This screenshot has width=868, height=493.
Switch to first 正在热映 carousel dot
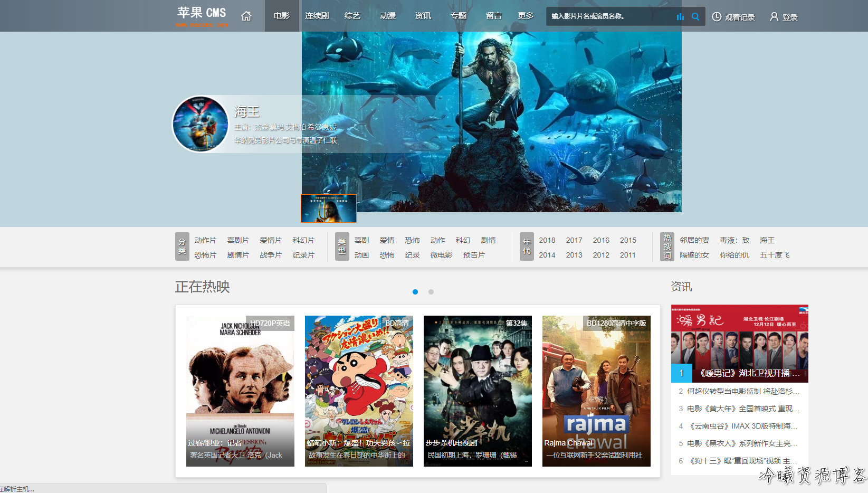click(415, 292)
